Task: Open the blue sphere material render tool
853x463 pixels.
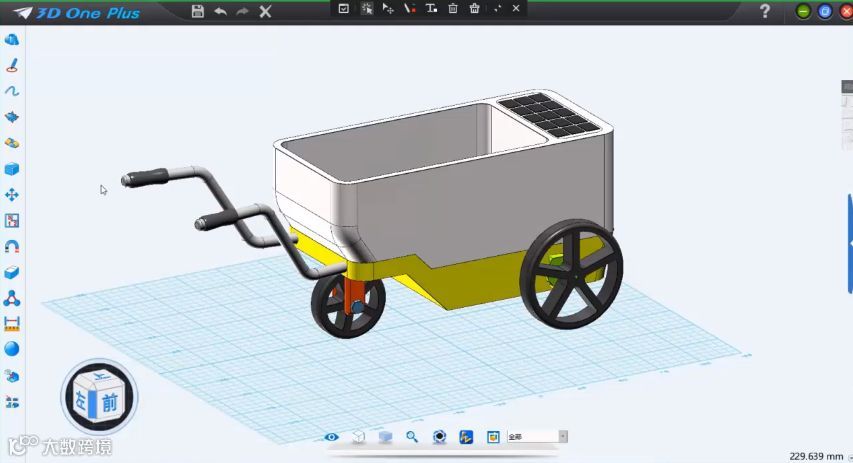Action: point(11,349)
